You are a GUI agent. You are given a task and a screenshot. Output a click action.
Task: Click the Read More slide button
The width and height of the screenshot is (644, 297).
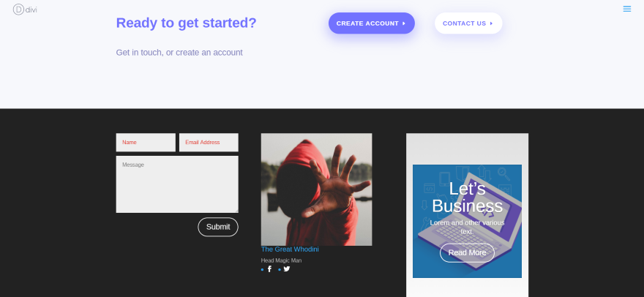pyautogui.click(x=467, y=252)
